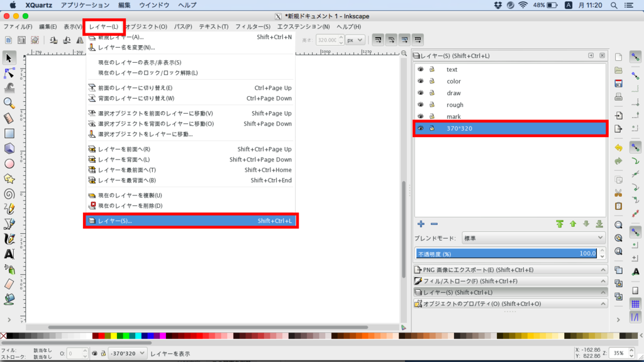Select the Bezier pen tool
Screen dimensions: 644x362
9,224
